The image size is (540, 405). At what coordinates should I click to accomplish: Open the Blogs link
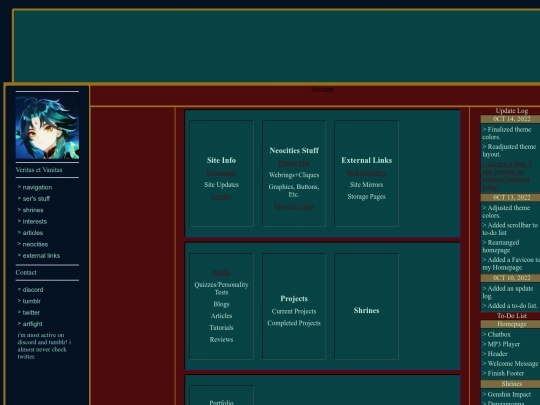click(x=221, y=304)
